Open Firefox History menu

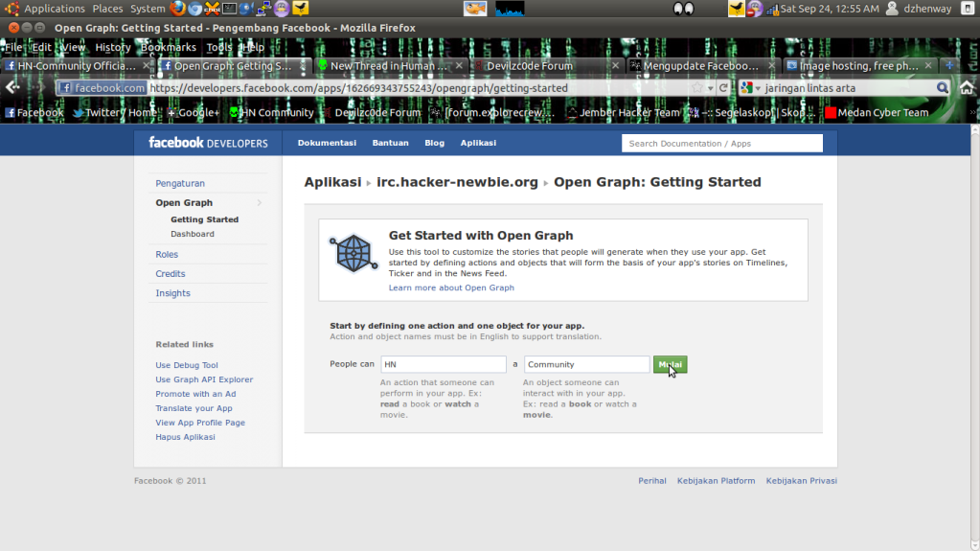coord(112,47)
